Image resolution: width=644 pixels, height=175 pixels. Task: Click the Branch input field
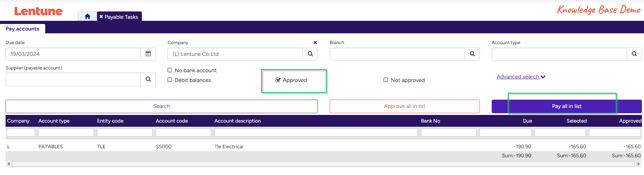(397, 54)
